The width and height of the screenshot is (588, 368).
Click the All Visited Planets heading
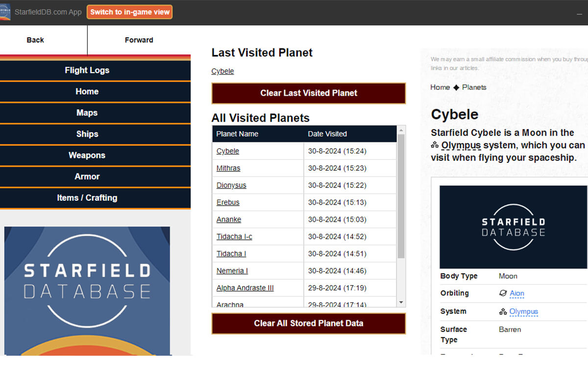pos(261,118)
